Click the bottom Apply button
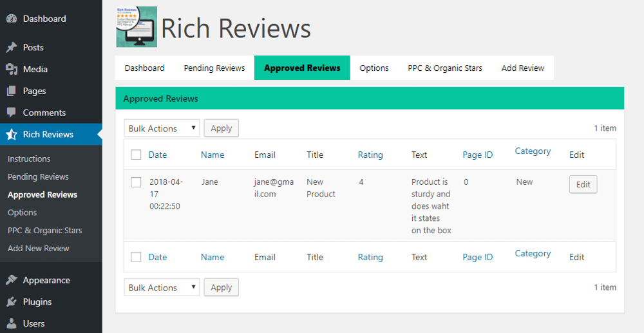644x333 pixels. pos(222,287)
